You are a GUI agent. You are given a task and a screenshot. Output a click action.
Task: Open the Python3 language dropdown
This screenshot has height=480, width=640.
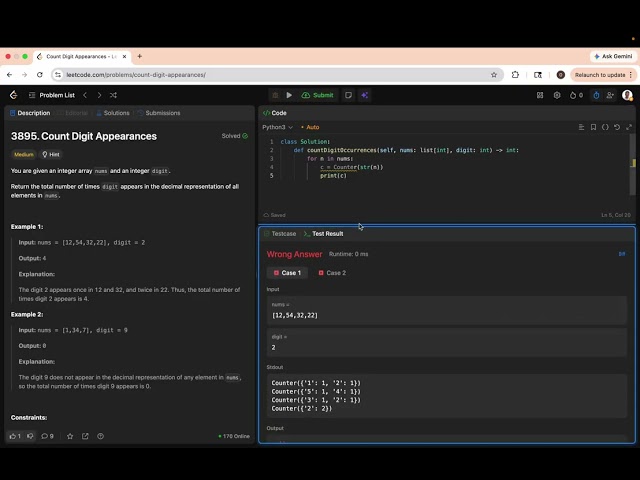278,127
